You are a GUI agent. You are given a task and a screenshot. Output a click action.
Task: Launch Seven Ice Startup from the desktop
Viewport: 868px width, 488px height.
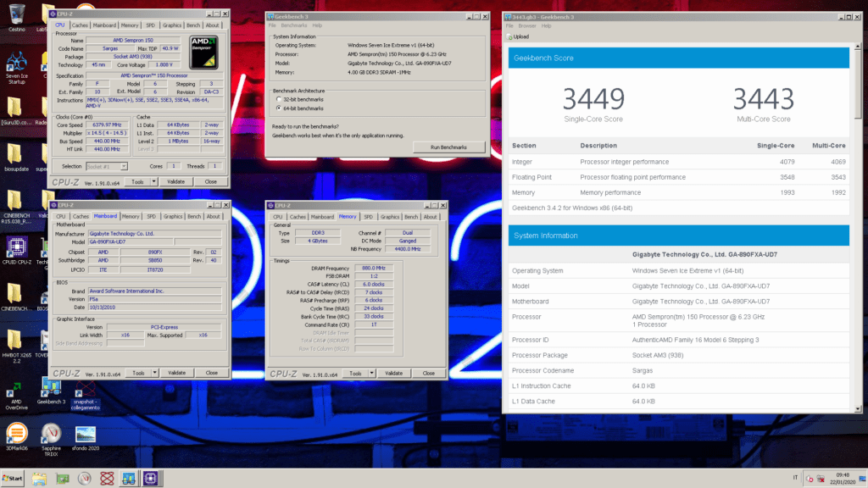pyautogui.click(x=17, y=68)
